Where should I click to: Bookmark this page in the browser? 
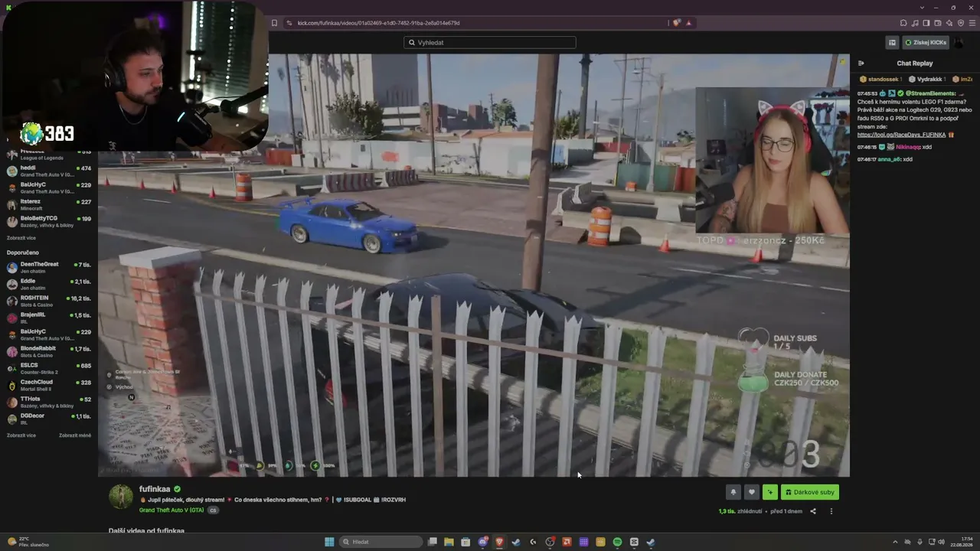274,23
